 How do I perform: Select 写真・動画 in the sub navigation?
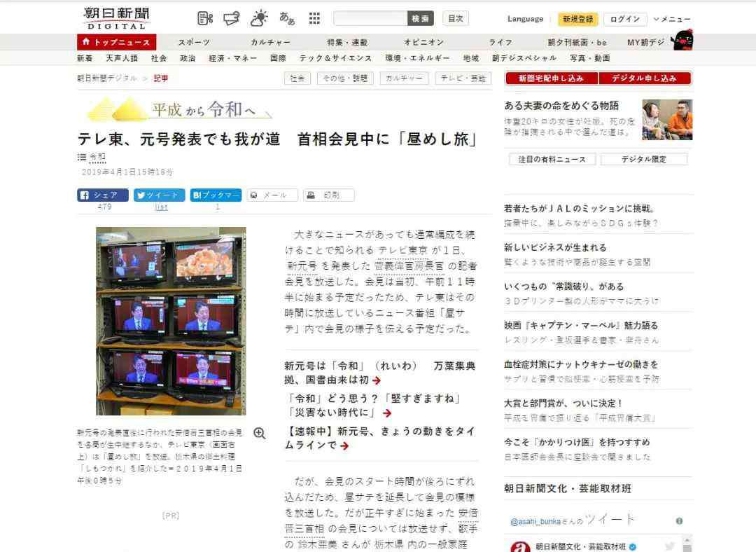click(x=589, y=58)
